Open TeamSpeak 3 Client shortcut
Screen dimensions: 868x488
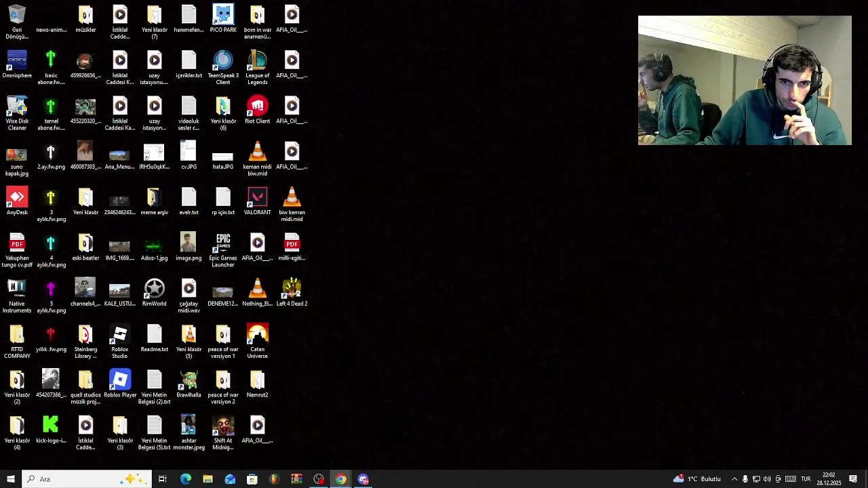(223, 67)
